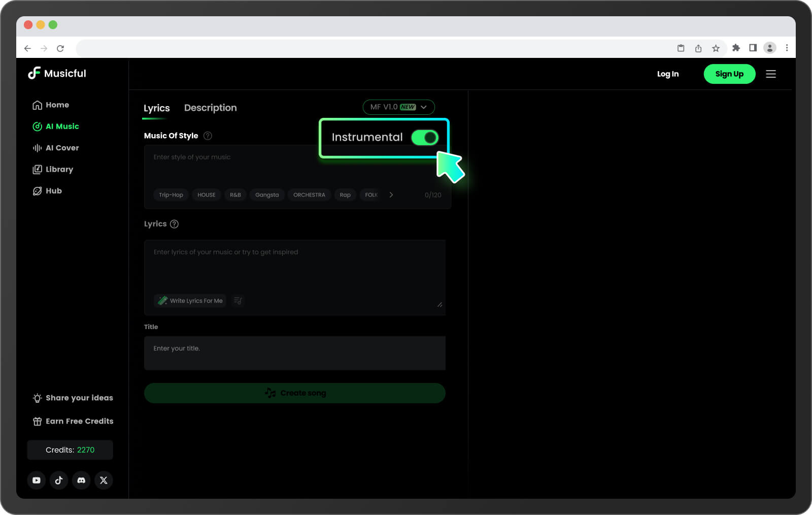Click the gift box icon
Viewport: 812px width, 515px height.
[x=37, y=421]
